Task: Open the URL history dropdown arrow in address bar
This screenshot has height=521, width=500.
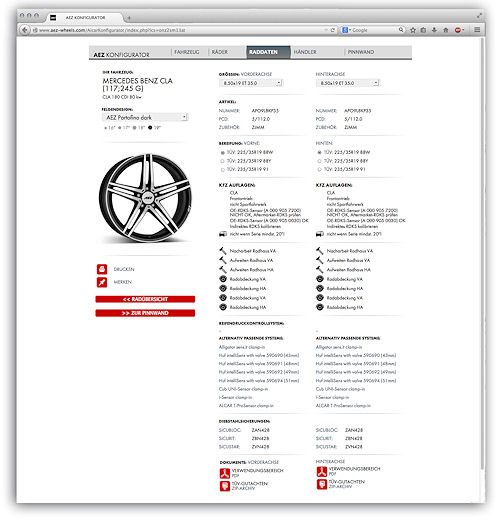Action: point(326,30)
